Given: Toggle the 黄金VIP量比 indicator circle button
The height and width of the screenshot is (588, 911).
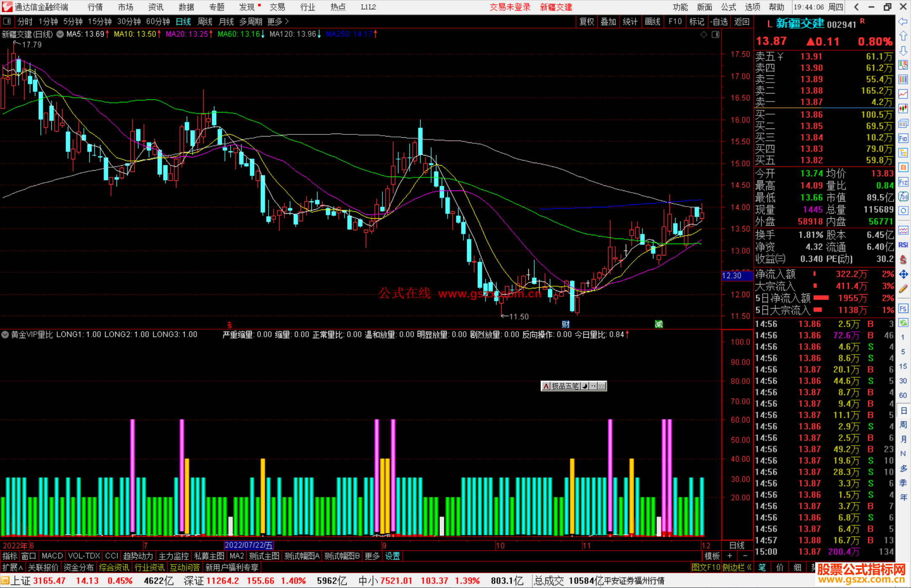Looking at the screenshot, I should (x=5, y=335).
